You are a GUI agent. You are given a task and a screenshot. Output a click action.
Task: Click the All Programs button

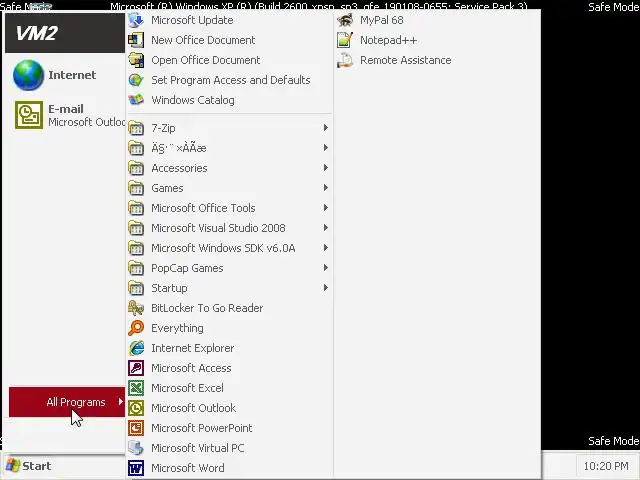(67, 402)
